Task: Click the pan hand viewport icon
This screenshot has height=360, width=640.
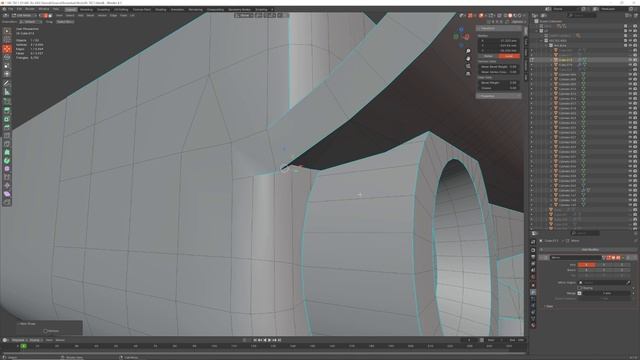Action: (x=468, y=58)
